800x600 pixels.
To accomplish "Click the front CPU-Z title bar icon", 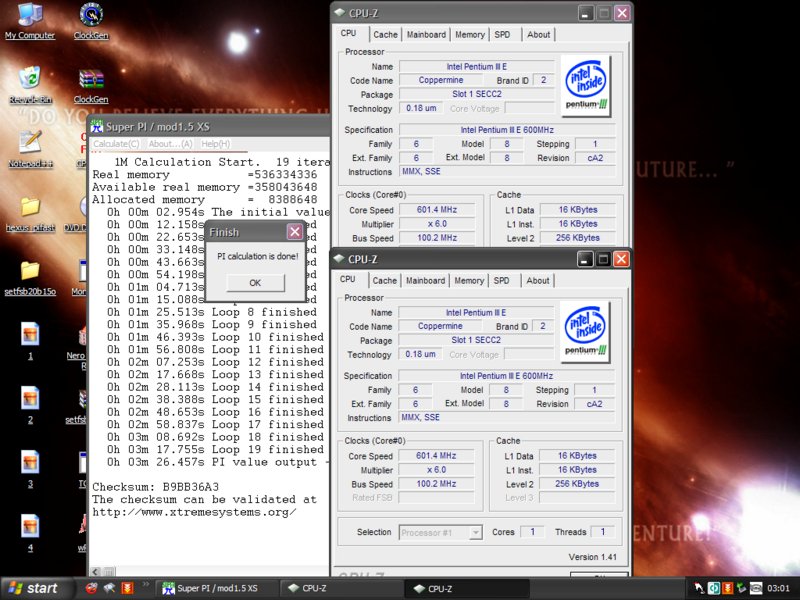I will point(338,259).
